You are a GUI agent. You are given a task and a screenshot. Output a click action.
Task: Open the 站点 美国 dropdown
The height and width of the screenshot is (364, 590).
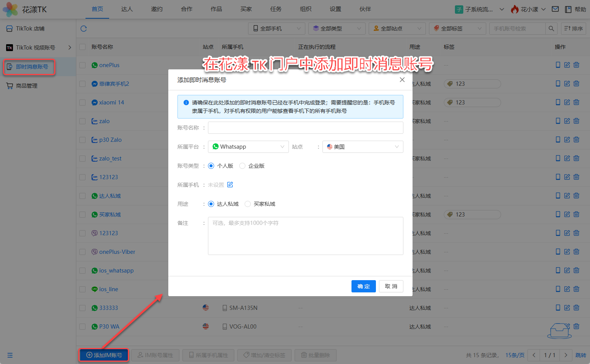(x=363, y=147)
